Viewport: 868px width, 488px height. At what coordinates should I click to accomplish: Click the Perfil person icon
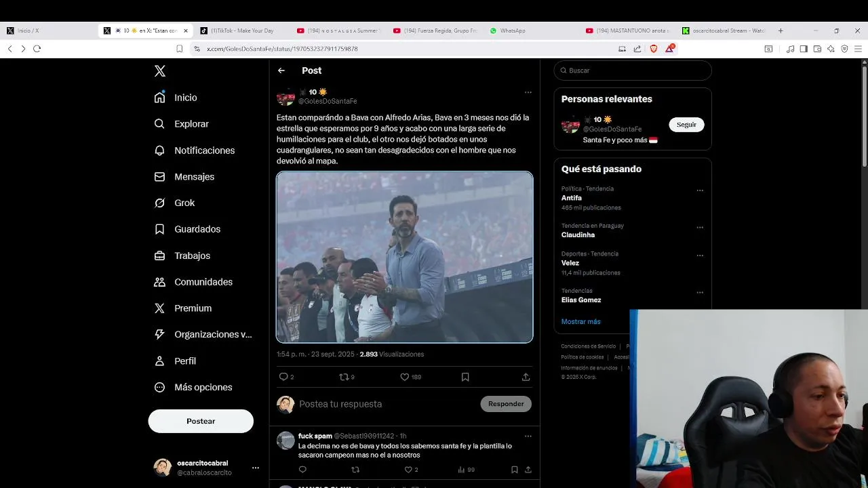tap(159, 361)
